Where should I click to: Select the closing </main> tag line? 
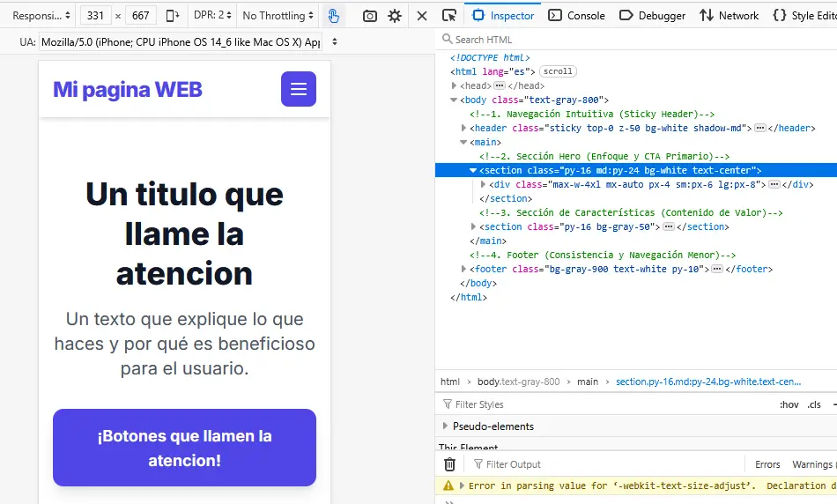[x=488, y=241]
